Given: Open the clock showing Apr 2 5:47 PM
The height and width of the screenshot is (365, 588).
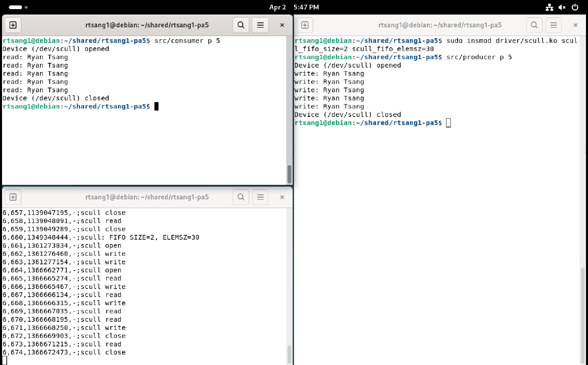Looking at the screenshot, I should point(294,7).
